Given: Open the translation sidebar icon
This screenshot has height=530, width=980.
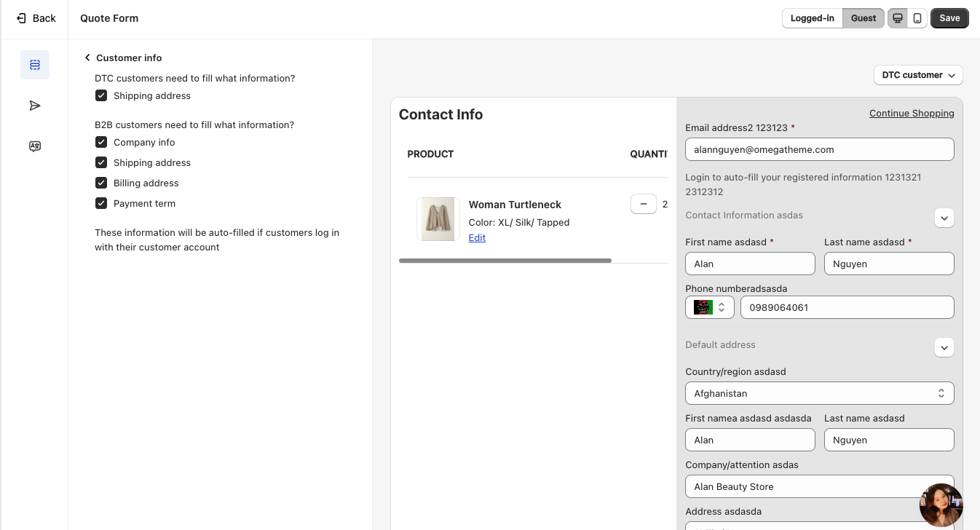Looking at the screenshot, I should 35,146.
